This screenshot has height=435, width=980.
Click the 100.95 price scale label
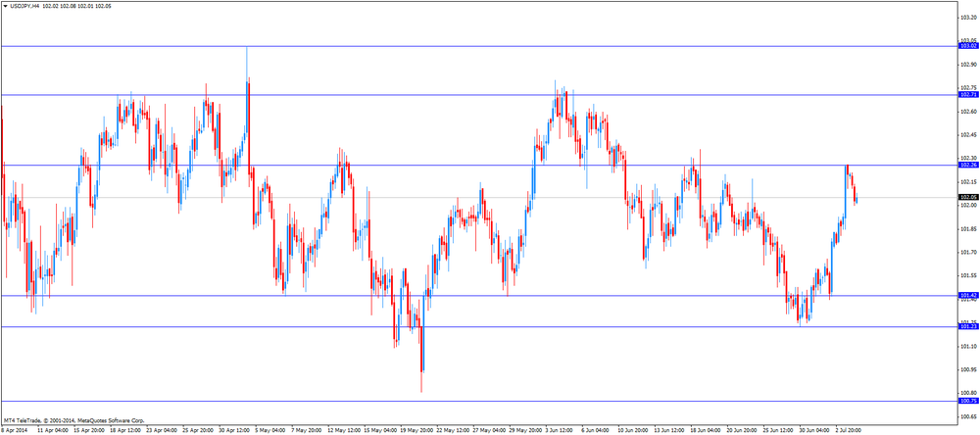coord(969,369)
